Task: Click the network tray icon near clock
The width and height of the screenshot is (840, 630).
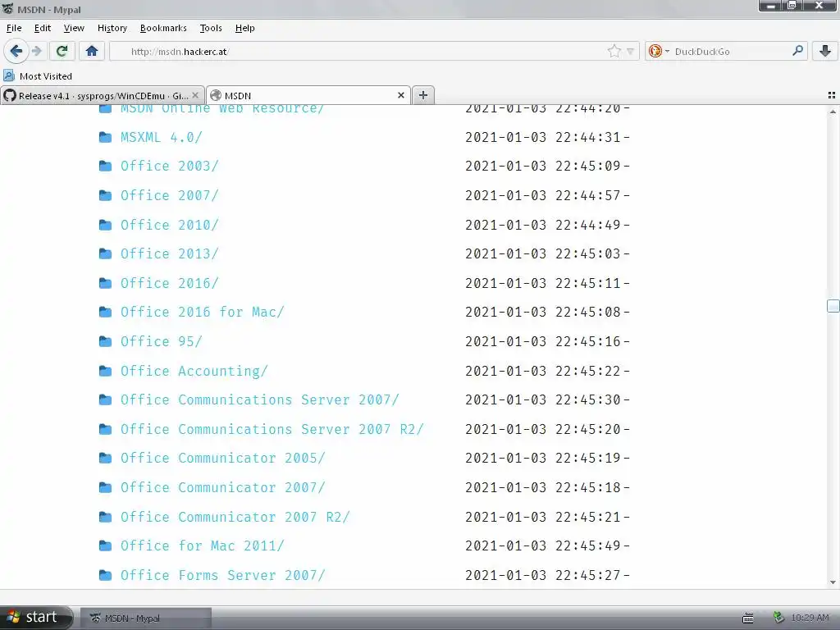Action: (x=779, y=618)
